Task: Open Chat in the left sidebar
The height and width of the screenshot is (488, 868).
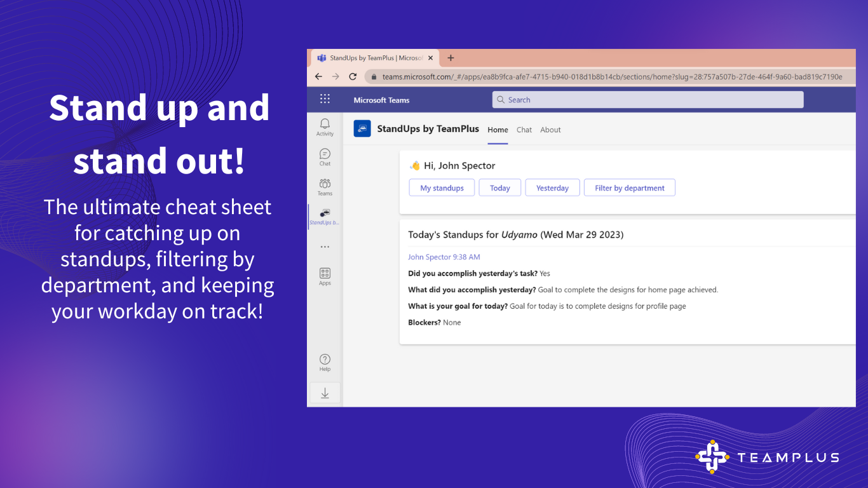Action: pyautogui.click(x=325, y=157)
